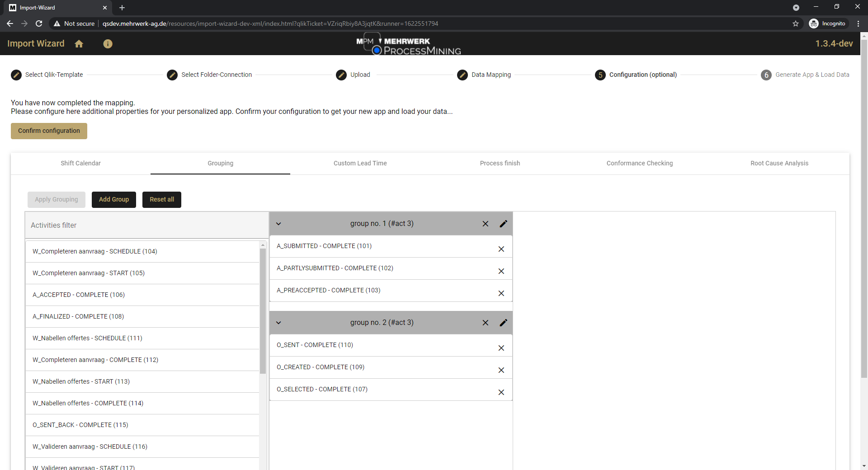
Task: Click the page vertical scrollbar
Action: (864, 208)
